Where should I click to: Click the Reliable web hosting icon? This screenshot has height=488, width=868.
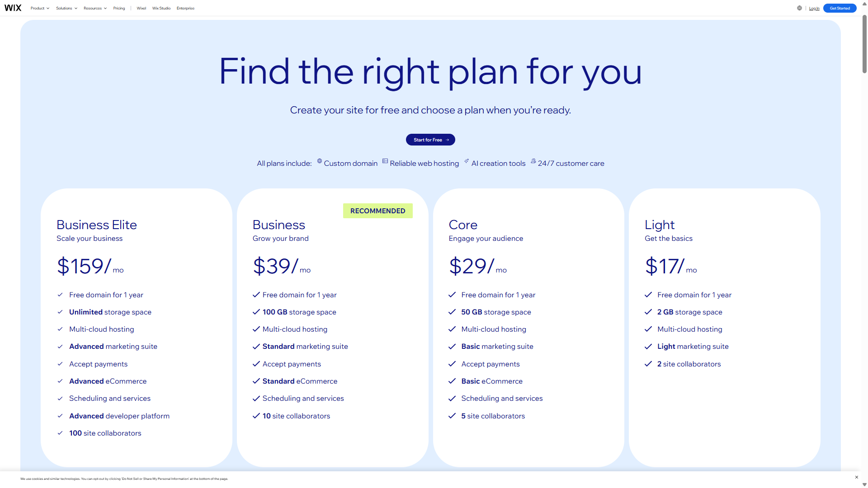[385, 161]
